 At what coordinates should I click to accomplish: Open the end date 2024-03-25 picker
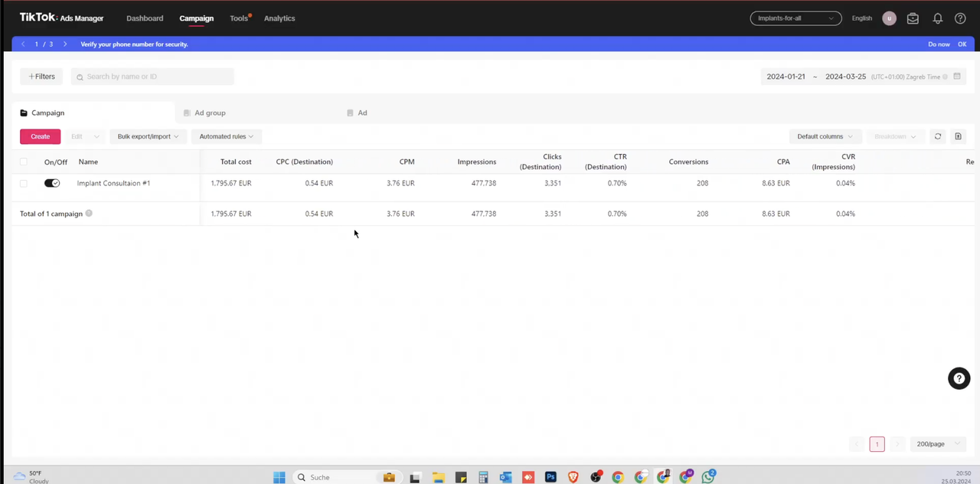(845, 77)
